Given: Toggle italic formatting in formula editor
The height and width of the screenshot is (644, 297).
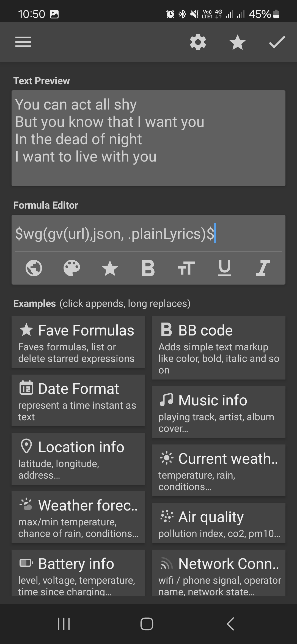Looking at the screenshot, I should [263, 268].
